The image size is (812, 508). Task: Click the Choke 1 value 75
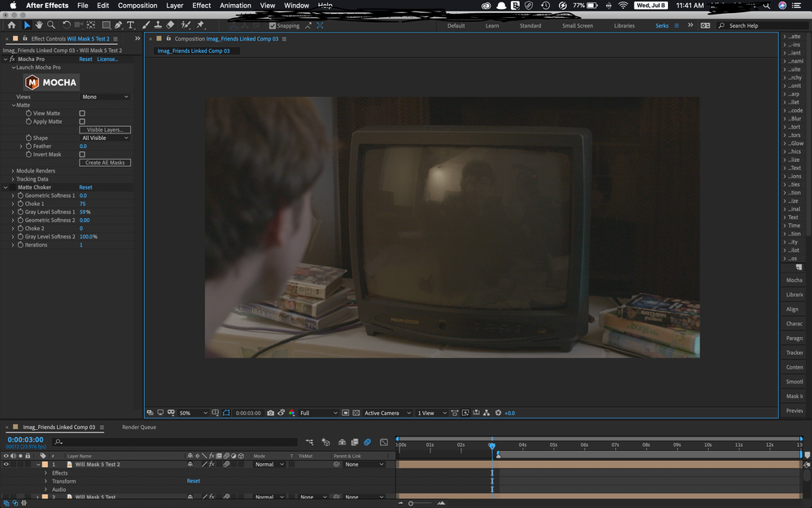(x=82, y=204)
